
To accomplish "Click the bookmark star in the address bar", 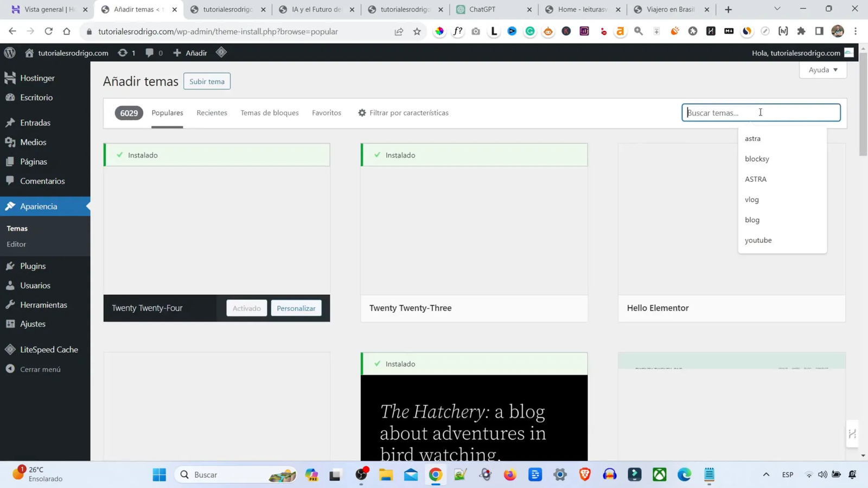I will [x=417, y=31].
